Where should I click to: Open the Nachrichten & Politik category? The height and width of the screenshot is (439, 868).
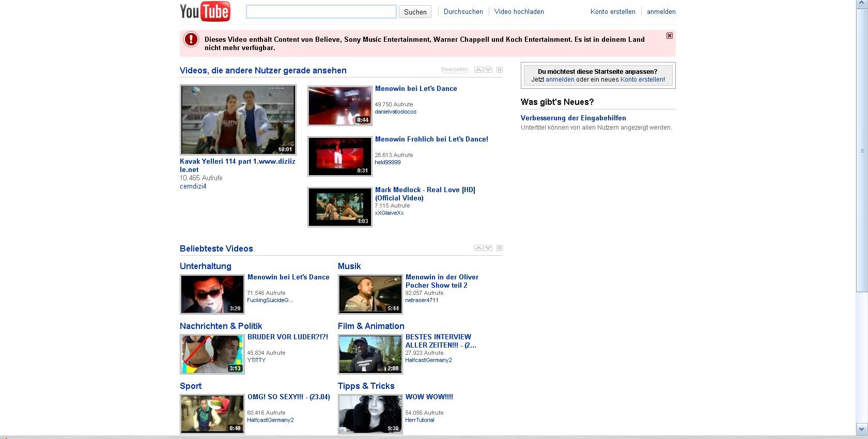click(x=221, y=326)
